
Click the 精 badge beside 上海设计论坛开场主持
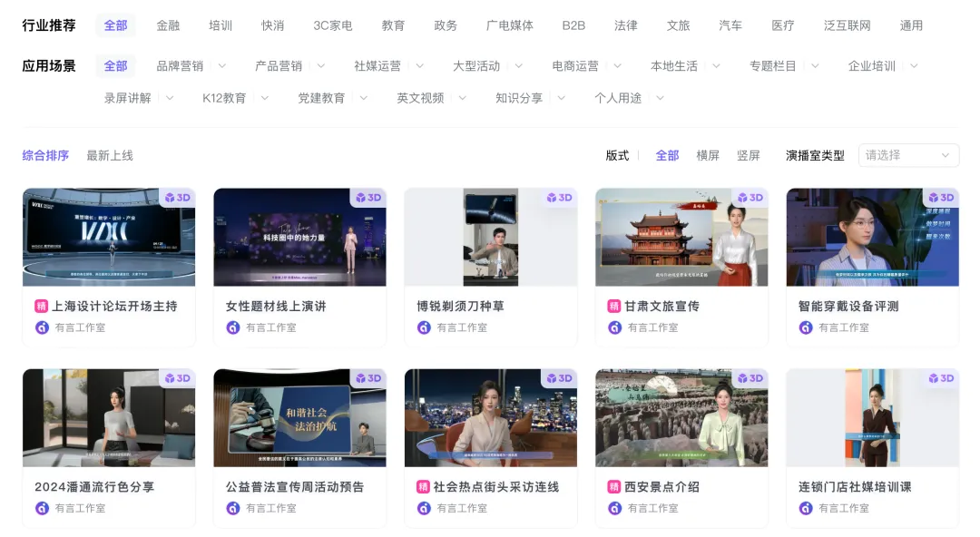click(x=41, y=307)
